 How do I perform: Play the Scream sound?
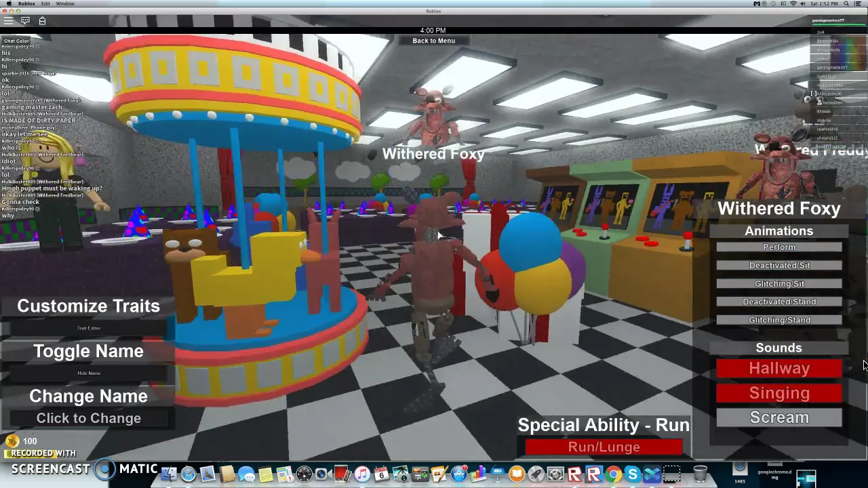click(x=779, y=418)
